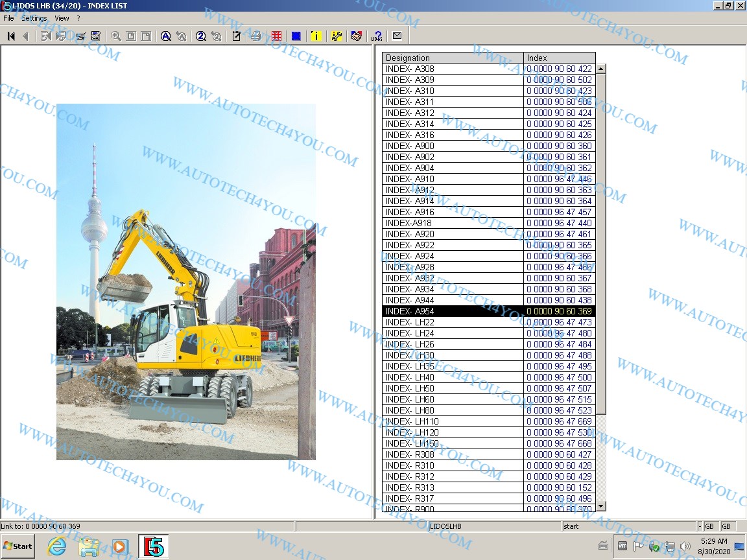747x560 pixels.
Task: Click the handshake toolbar icon
Action: [356, 36]
